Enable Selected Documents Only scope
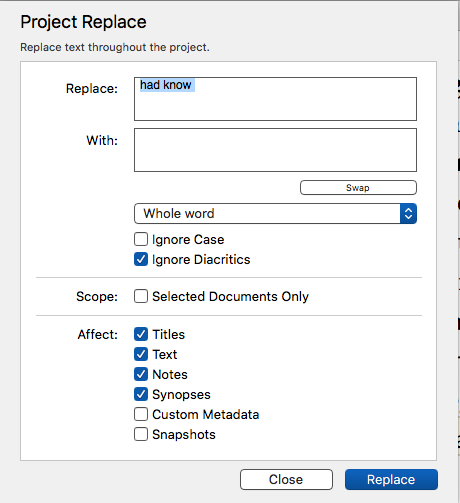Image resolution: width=460 pixels, height=503 pixels. click(141, 296)
